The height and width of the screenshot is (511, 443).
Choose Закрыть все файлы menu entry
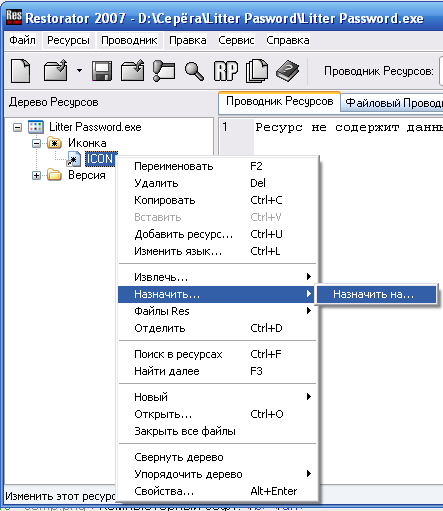[217, 431]
